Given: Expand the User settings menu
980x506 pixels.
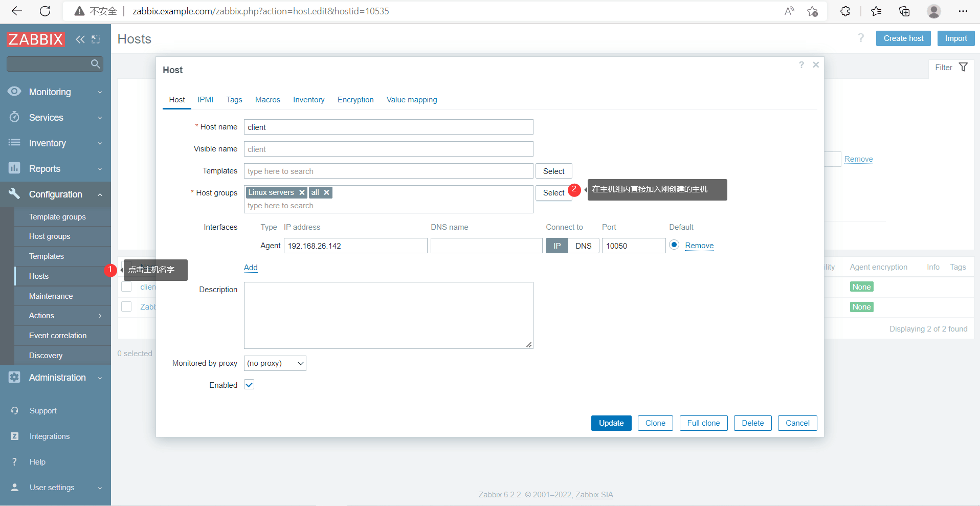Looking at the screenshot, I should (100, 488).
